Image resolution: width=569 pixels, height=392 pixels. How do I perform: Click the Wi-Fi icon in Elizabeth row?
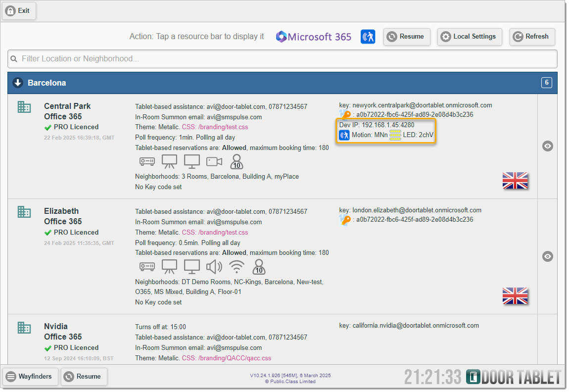tap(237, 267)
